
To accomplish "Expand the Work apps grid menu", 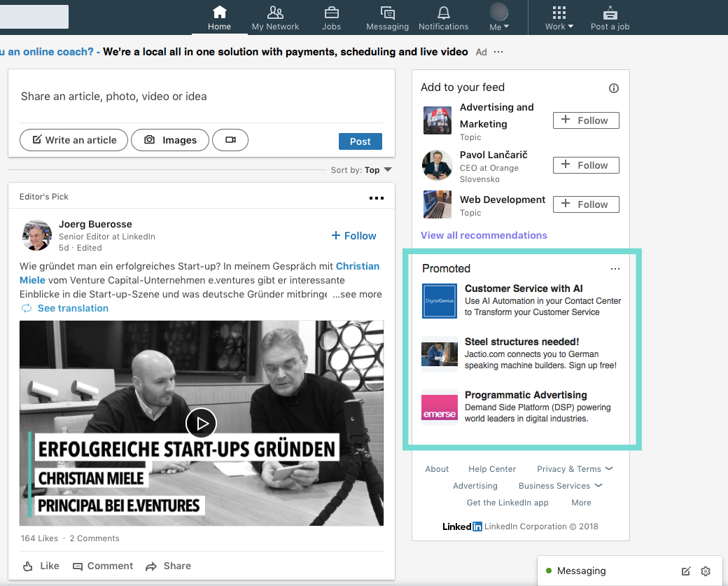I will (559, 18).
